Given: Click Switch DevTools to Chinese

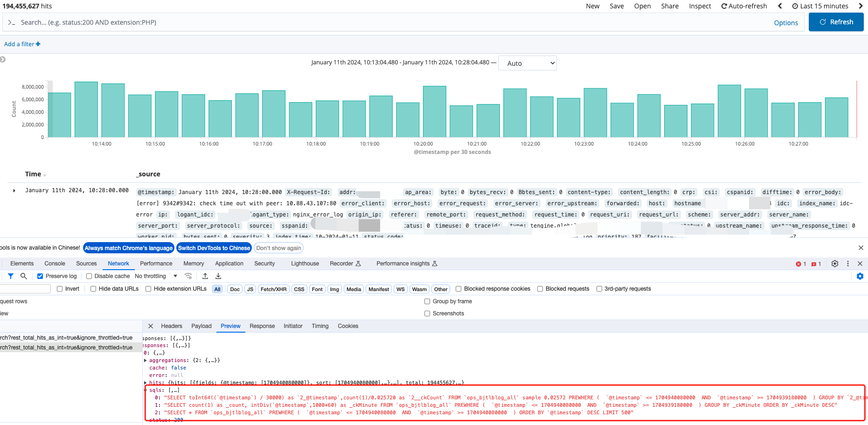Looking at the screenshot, I should [x=214, y=248].
